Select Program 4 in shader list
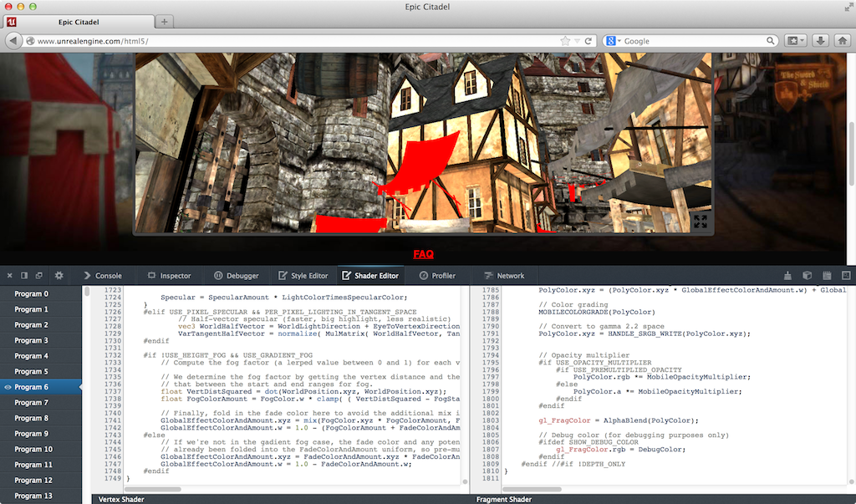The width and height of the screenshot is (856, 504). (x=41, y=356)
